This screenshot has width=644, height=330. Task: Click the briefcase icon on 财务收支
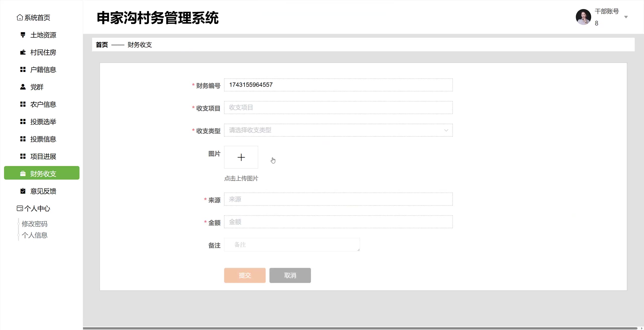pyautogui.click(x=23, y=174)
